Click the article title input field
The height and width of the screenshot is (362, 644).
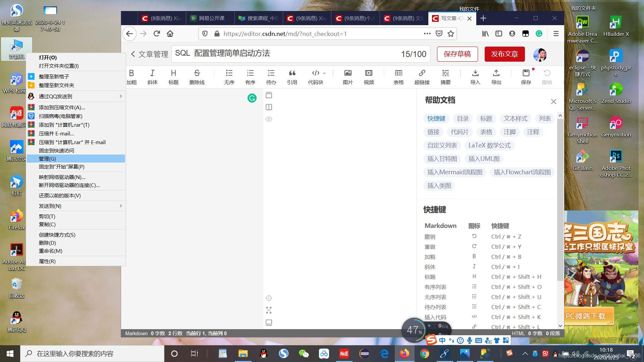click(285, 54)
